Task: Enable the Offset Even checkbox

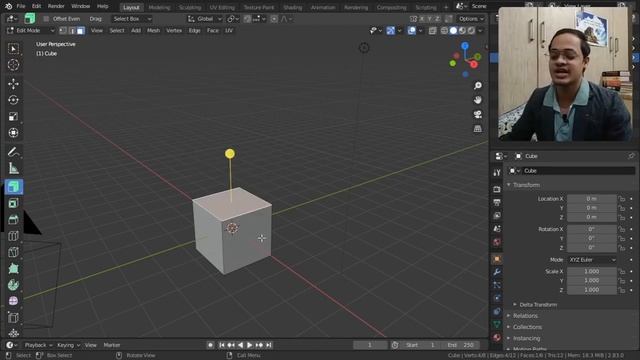Action: 46,19
